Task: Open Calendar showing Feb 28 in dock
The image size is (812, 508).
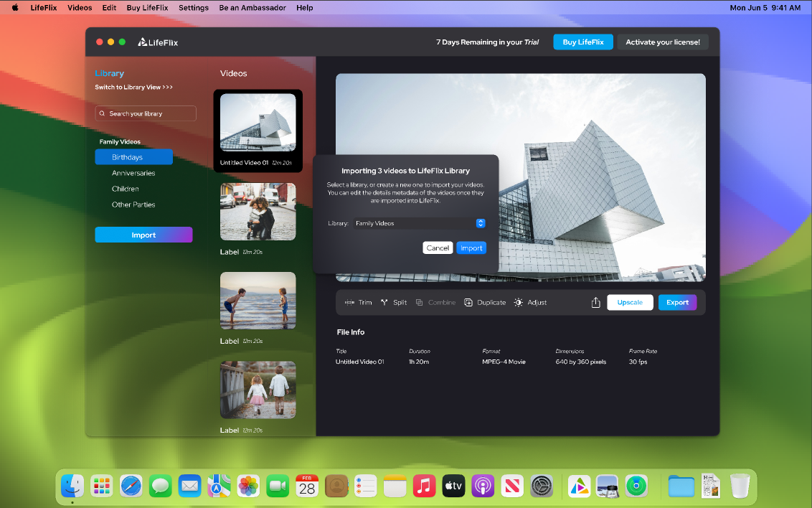Action: [x=307, y=486]
